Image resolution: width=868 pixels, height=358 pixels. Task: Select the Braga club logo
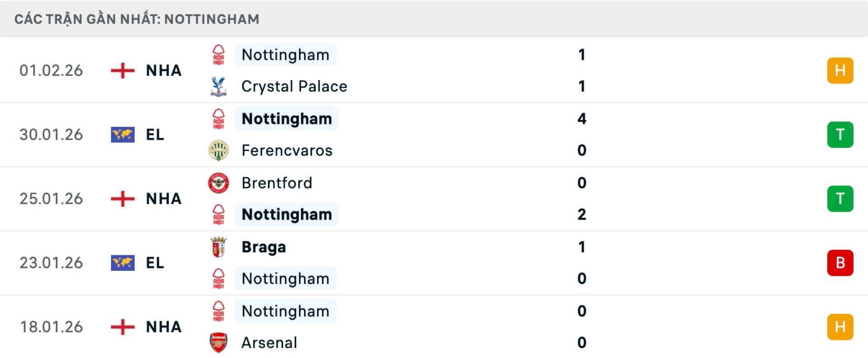(218, 247)
